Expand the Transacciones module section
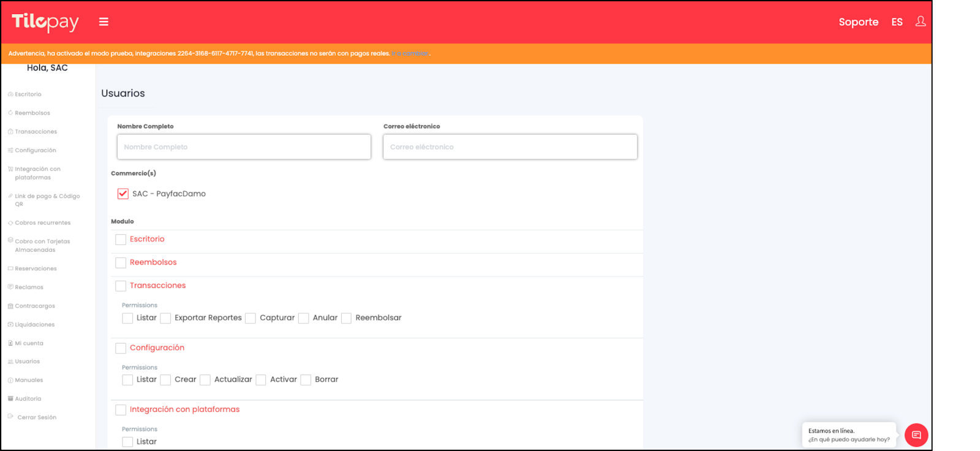Image resolution: width=980 pixels, height=451 pixels. pyautogui.click(x=157, y=286)
